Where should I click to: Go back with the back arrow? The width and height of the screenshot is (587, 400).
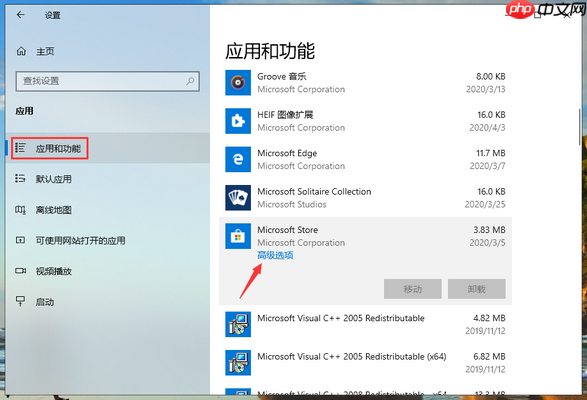click(21, 15)
